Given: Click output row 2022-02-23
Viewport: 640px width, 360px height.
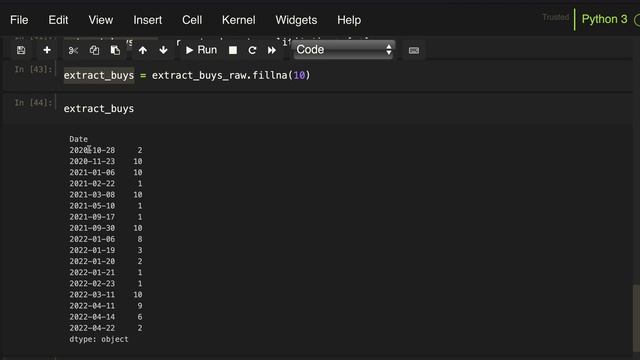Looking at the screenshot, I should pyautogui.click(x=106, y=283).
